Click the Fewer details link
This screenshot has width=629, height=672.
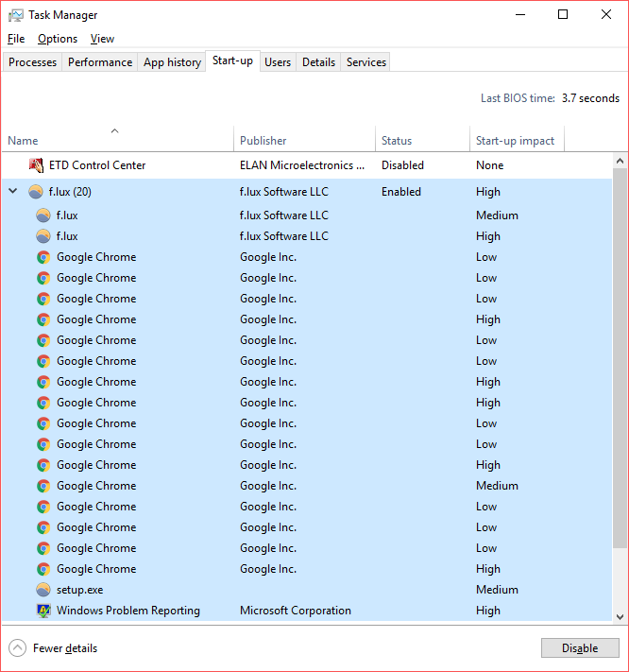pos(65,648)
